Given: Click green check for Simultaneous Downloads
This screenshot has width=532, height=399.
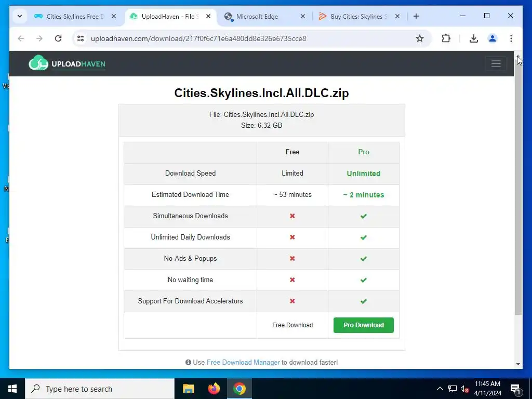Looking at the screenshot, I should click(363, 216).
